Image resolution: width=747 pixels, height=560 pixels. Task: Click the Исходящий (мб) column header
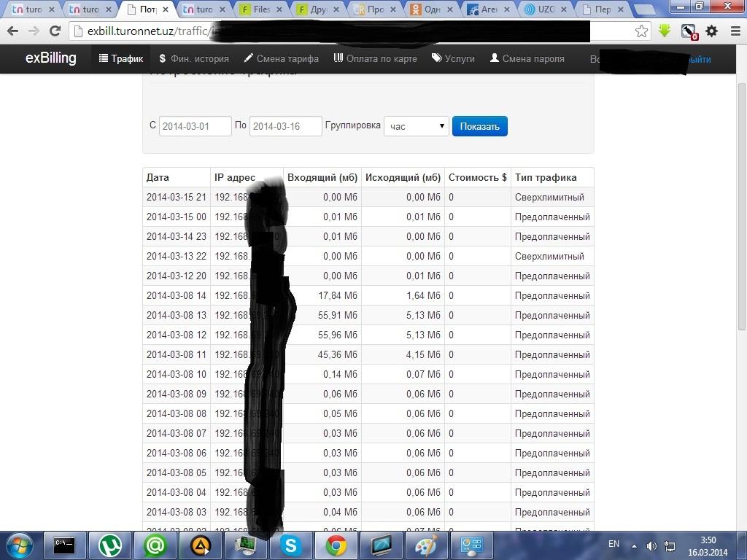click(x=403, y=178)
